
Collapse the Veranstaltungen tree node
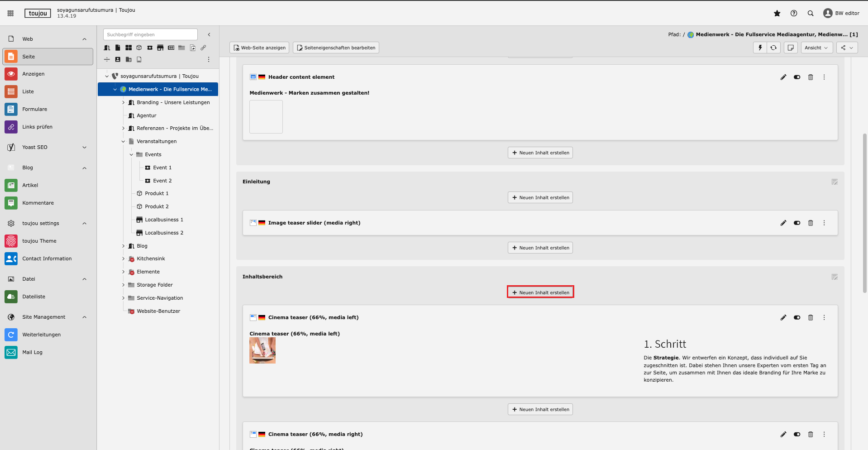pos(123,142)
